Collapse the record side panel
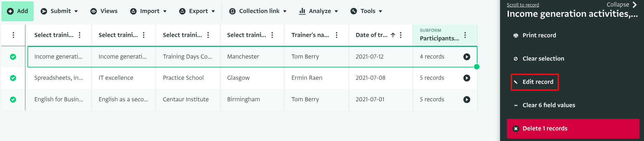644x141 pixels. 622,4
